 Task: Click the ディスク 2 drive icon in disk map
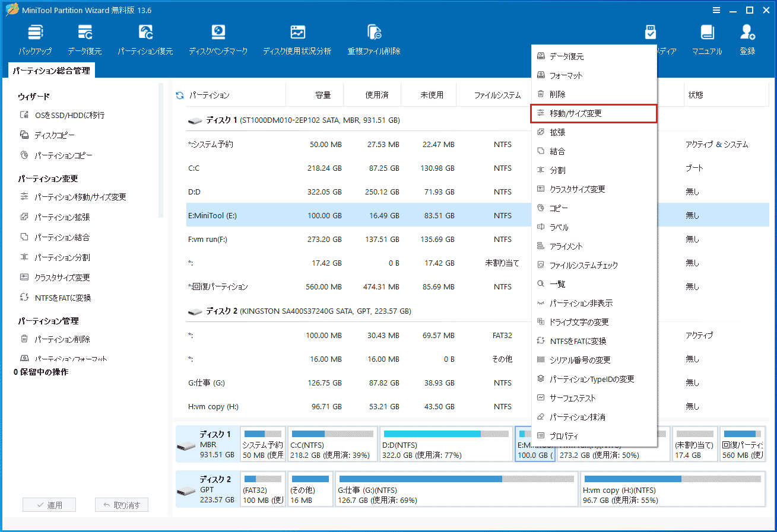pos(186,490)
